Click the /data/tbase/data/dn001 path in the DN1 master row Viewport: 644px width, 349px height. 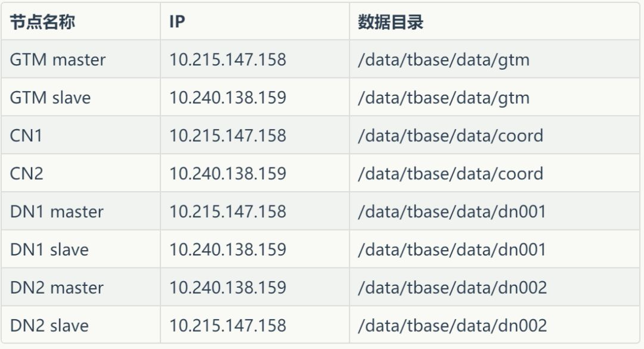451,211
